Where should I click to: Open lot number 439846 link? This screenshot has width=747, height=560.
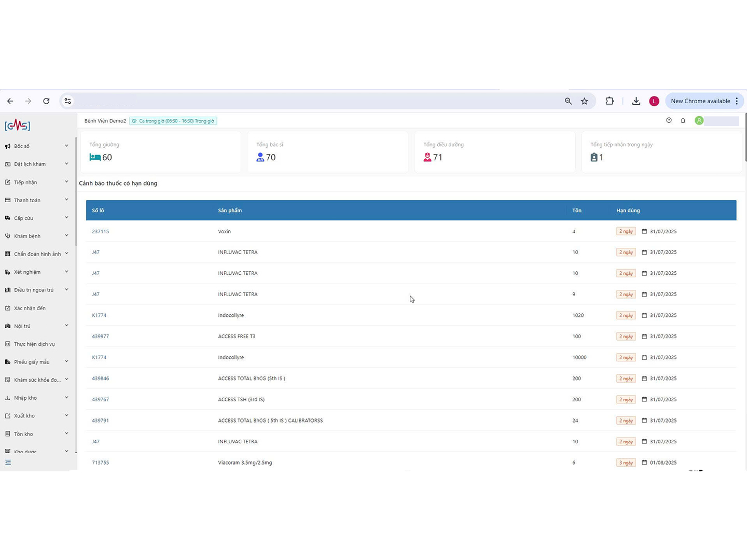[100, 379]
